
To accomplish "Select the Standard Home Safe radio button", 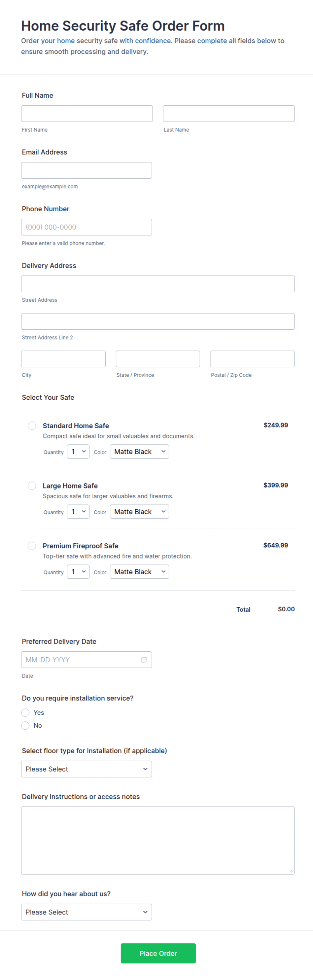I will click(32, 425).
